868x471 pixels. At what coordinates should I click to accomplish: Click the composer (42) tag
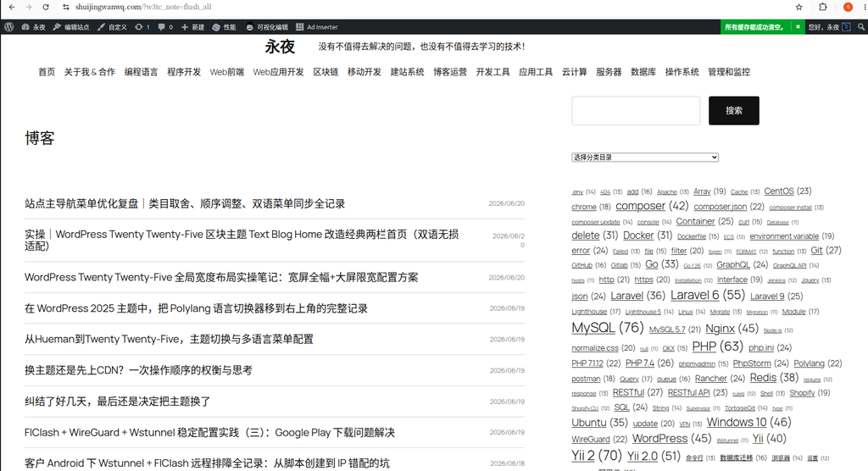pos(652,206)
